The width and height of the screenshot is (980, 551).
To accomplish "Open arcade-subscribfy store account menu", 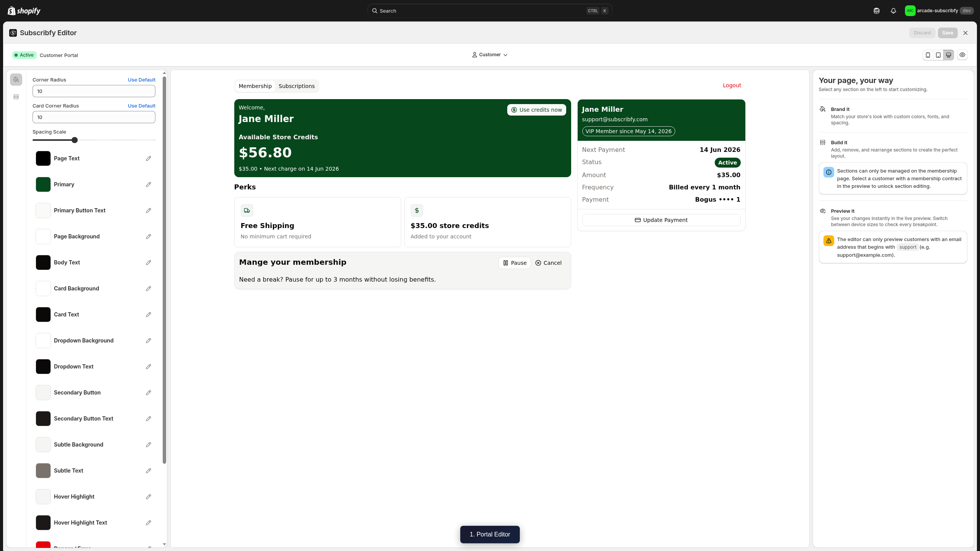I will click(939, 11).
